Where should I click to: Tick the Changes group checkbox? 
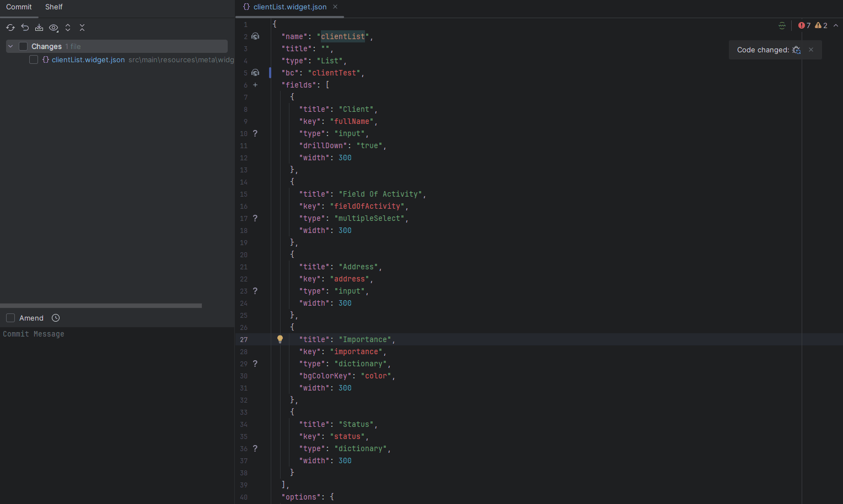click(23, 46)
